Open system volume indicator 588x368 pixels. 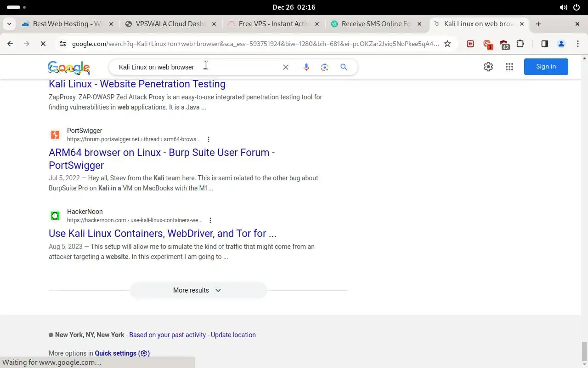(x=563, y=7)
